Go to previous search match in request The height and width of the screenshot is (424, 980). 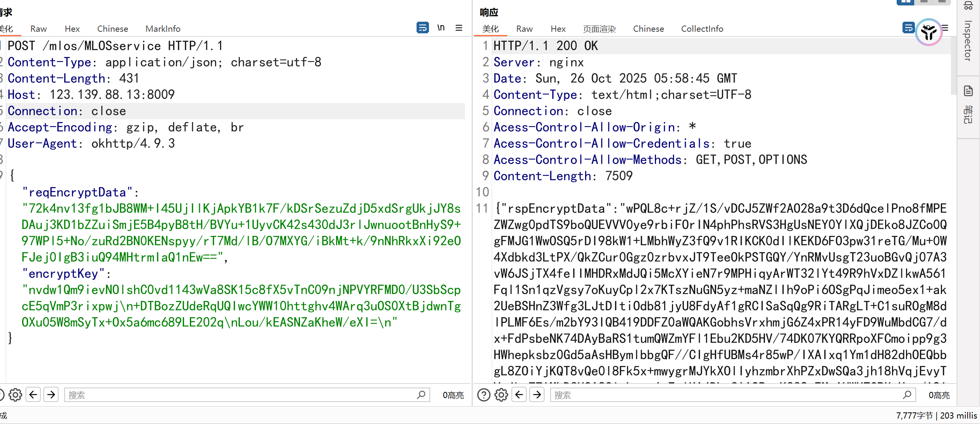(x=33, y=395)
